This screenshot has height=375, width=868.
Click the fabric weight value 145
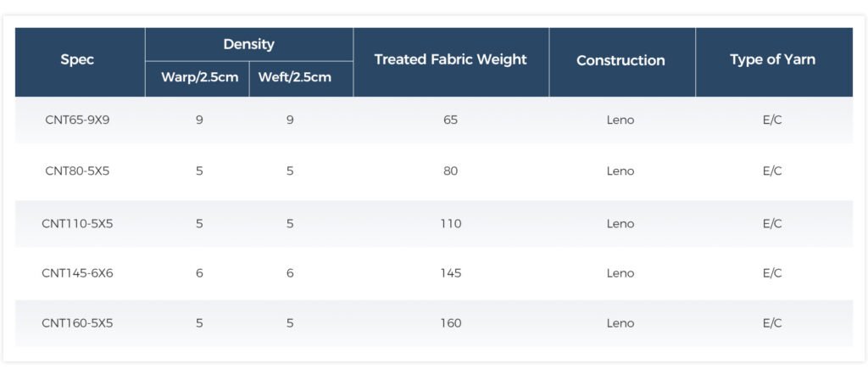tap(451, 273)
